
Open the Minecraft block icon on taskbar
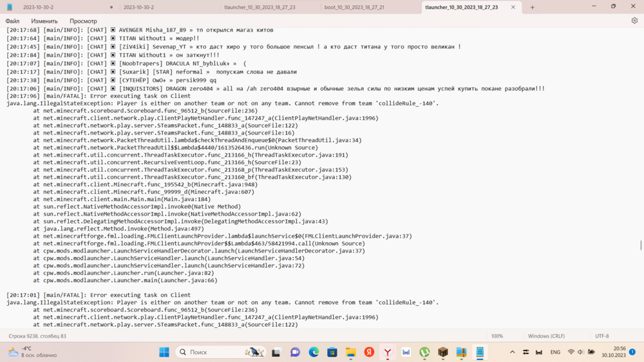point(443,352)
